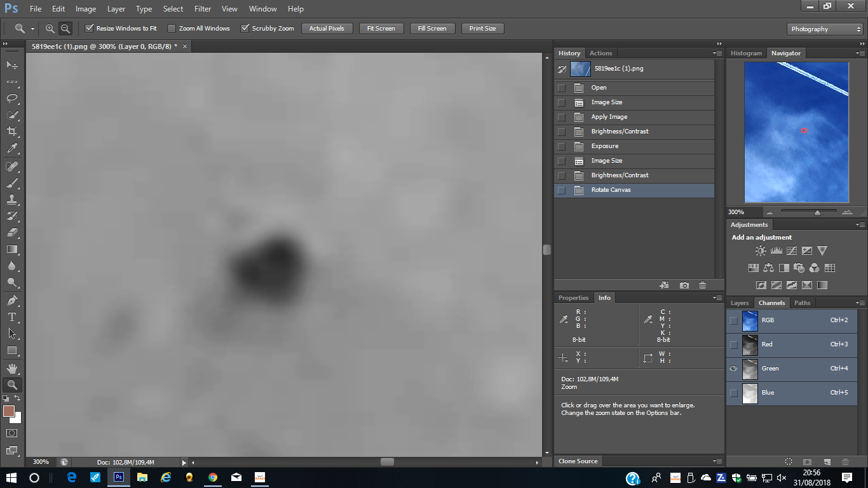Image resolution: width=868 pixels, height=488 pixels.
Task: Open the History panel options menu
Action: [x=717, y=53]
